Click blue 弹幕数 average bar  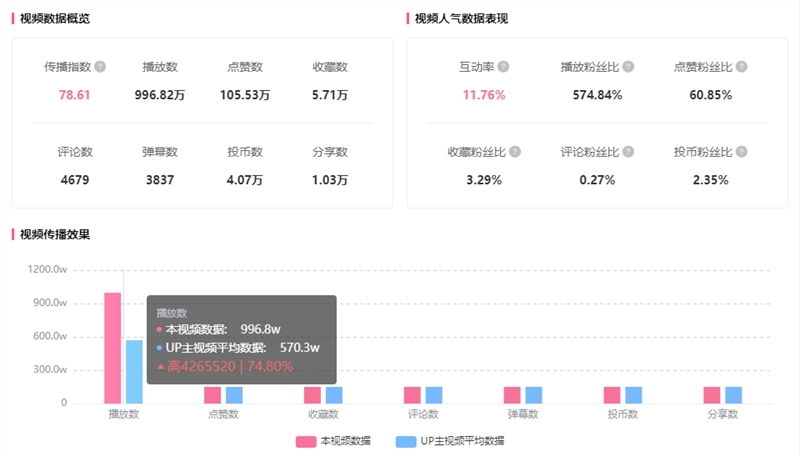534,395
